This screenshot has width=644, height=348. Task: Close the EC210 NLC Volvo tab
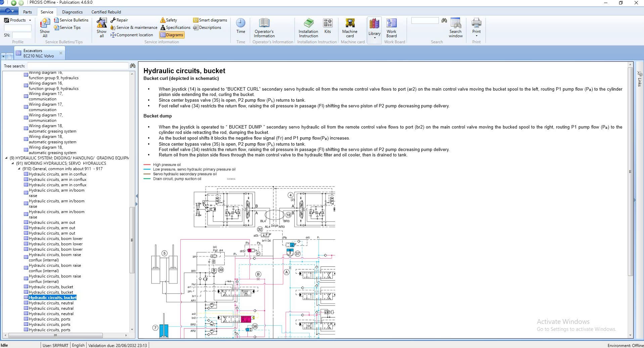click(61, 53)
